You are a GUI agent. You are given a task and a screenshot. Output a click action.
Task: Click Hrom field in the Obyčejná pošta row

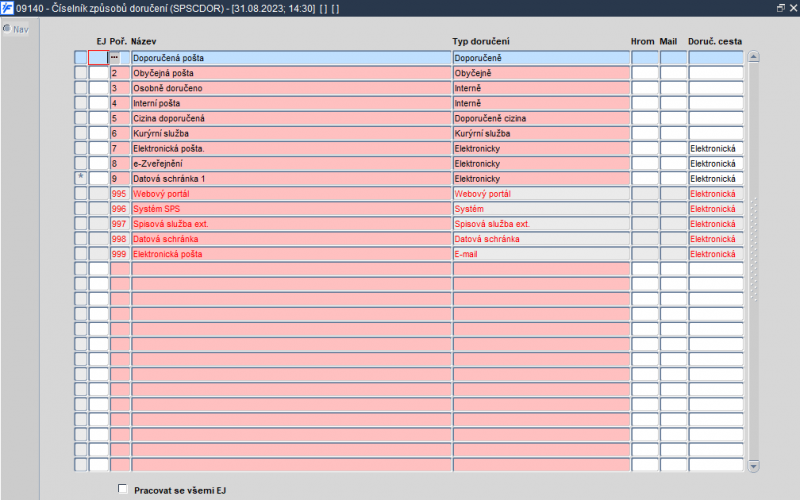(645, 73)
